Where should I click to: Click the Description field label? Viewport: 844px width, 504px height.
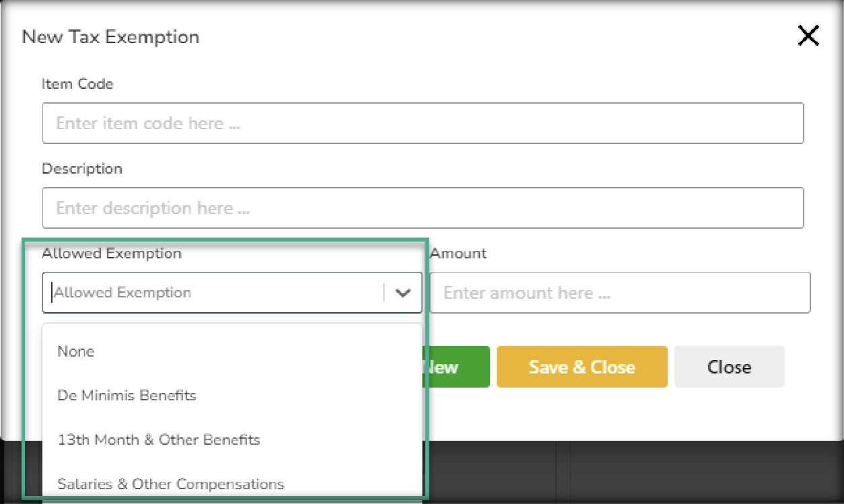pyautogui.click(x=82, y=169)
